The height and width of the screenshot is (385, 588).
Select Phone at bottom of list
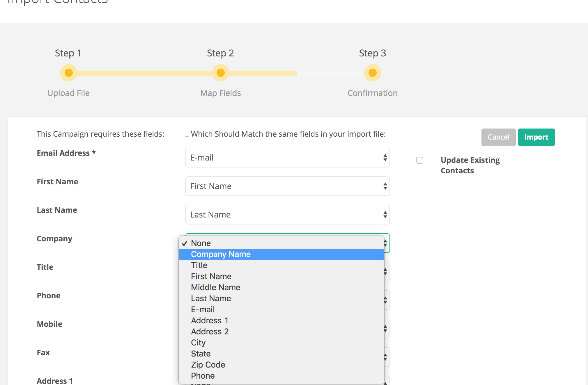coord(203,376)
